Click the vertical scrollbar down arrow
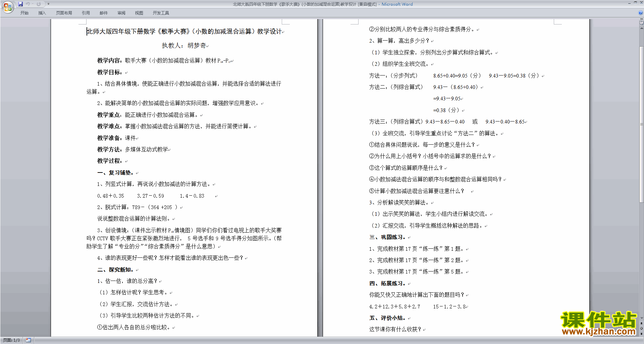This screenshot has height=344, width=644. [x=642, y=318]
